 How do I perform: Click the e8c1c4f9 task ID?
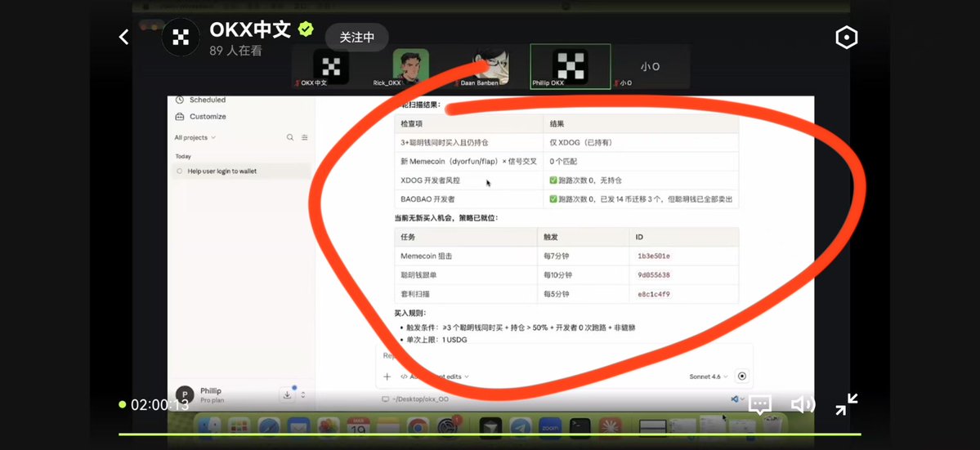click(654, 294)
